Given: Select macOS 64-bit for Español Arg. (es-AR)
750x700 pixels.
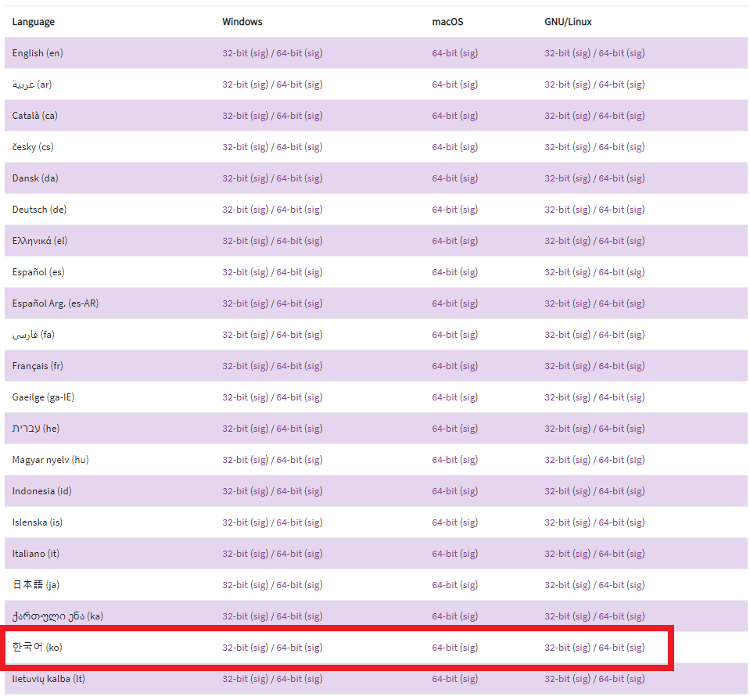Looking at the screenshot, I should pyautogui.click(x=444, y=303).
